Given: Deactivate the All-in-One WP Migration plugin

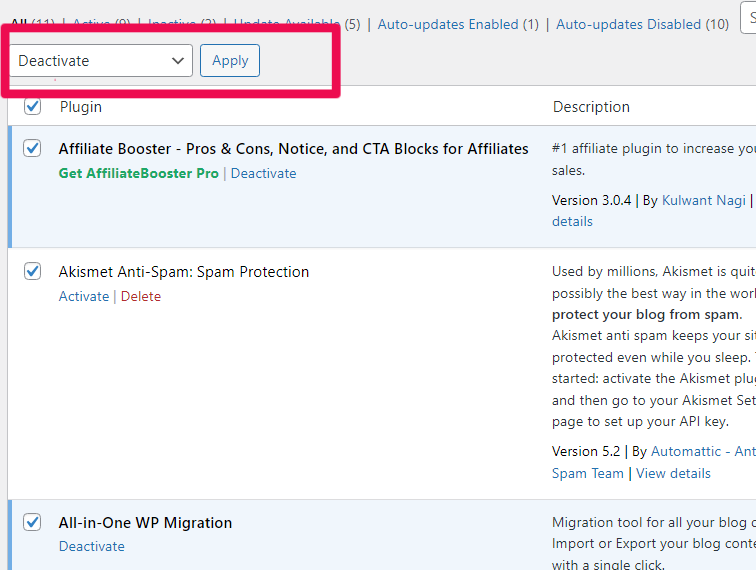Looking at the screenshot, I should pos(92,546).
